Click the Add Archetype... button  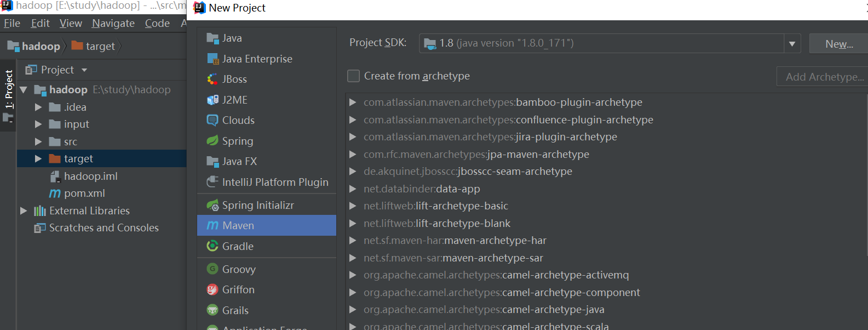tap(823, 77)
